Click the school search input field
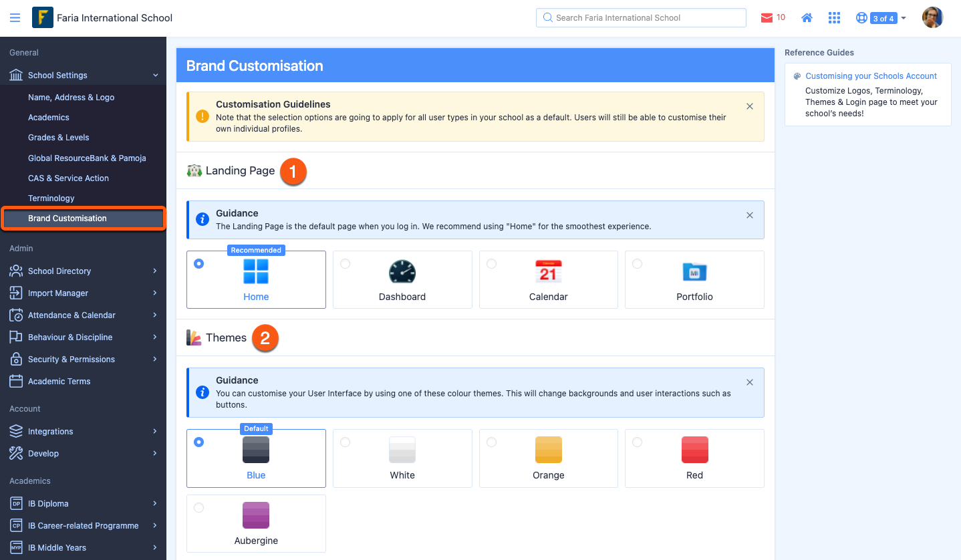 (x=640, y=17)
